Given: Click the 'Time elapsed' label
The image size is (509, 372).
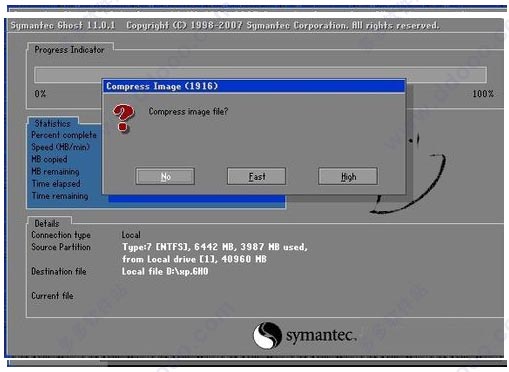Looking at the screenshot, I should pos(56,184).
